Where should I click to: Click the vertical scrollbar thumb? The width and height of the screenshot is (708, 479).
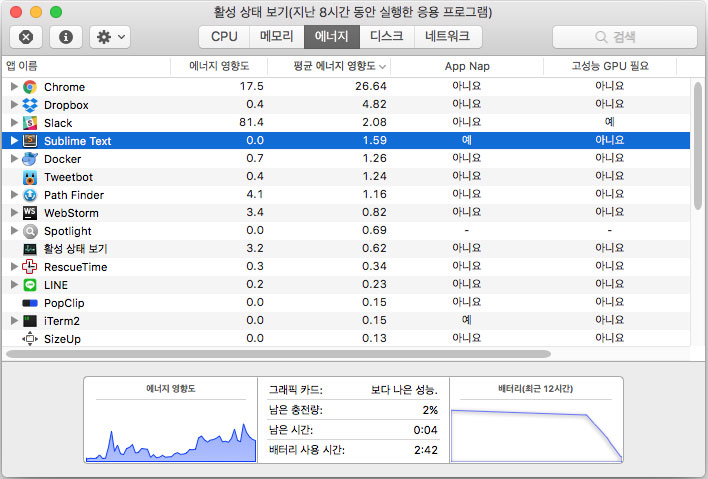tap(698, 145)
